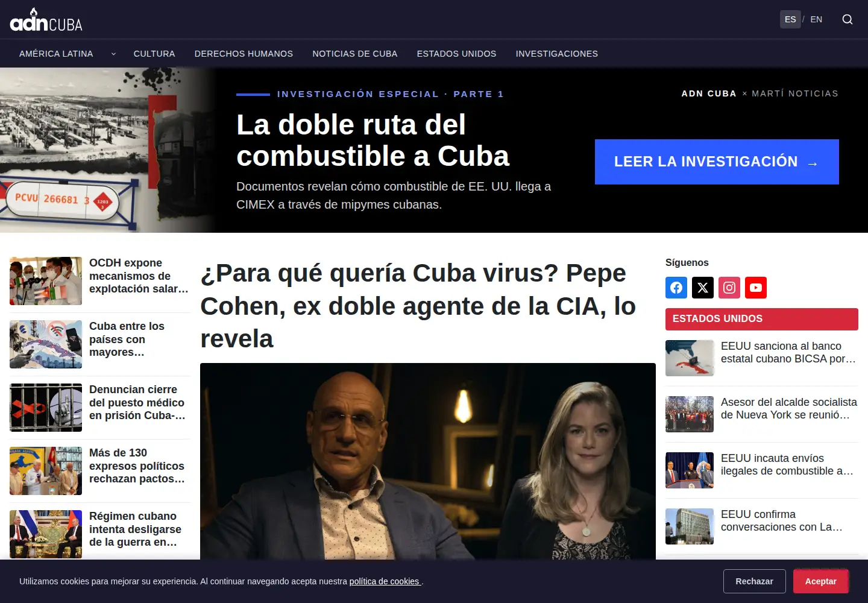Viewport: 868px width, 603px height.
Task: Click the Investigación Especial Parte 1 label
Action: [390, 94]
